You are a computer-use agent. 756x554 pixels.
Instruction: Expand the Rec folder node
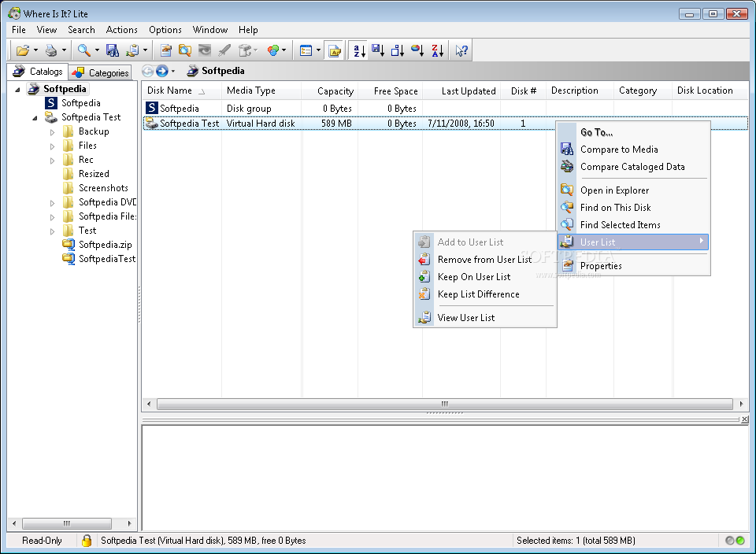[52, 161]
